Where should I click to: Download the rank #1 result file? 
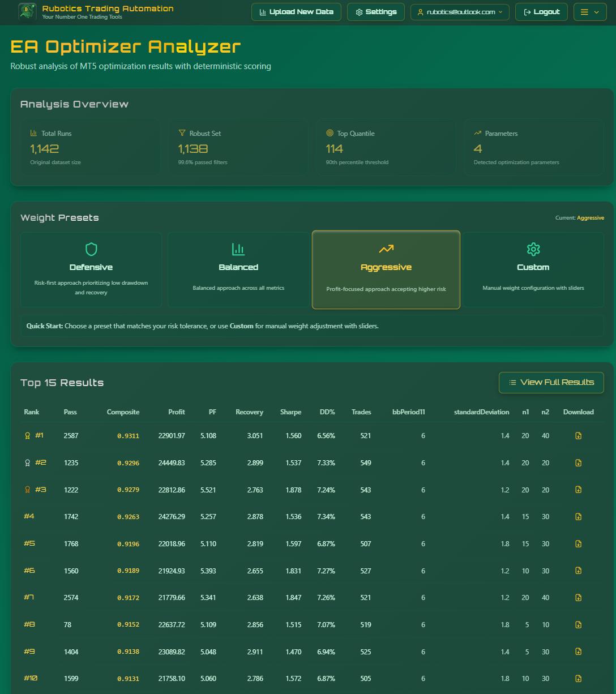click(x=578, y=436)
